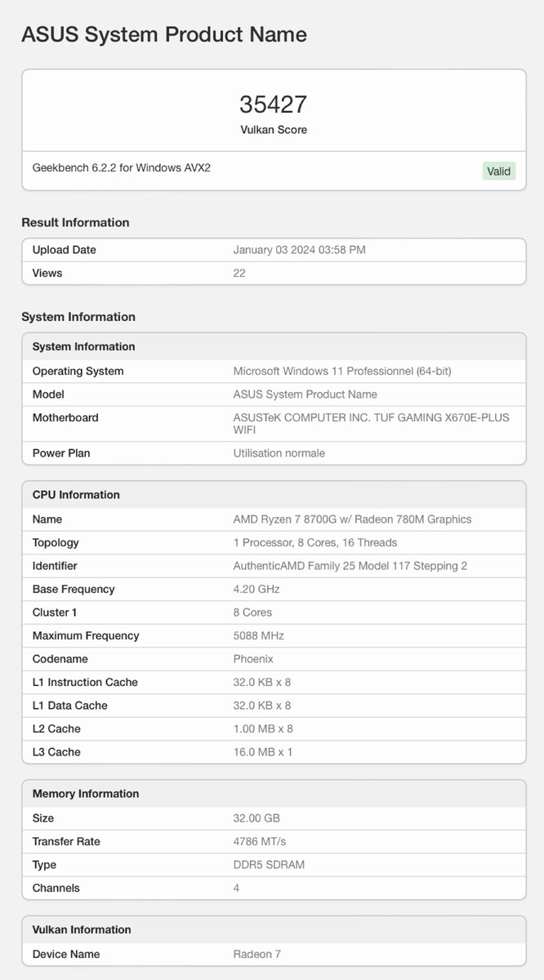Click the CPU Information table header
Viewport: 544px width, 980px height.
(76, 495)
